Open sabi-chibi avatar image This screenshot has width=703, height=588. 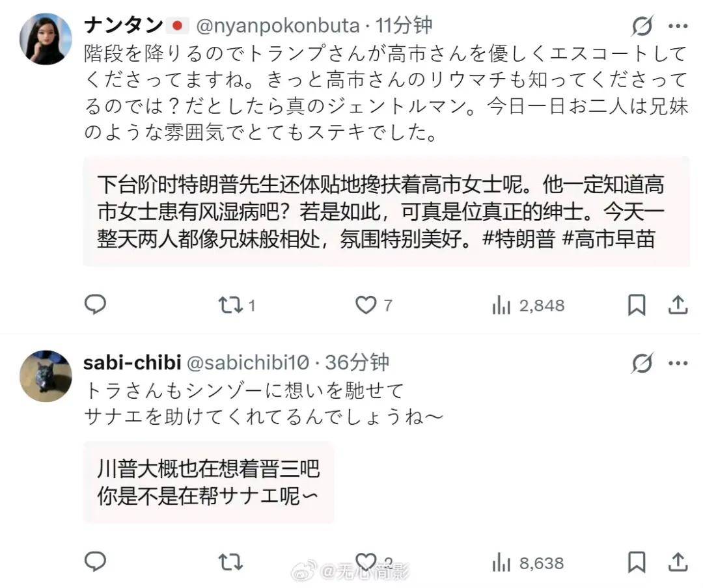[46, 375]
